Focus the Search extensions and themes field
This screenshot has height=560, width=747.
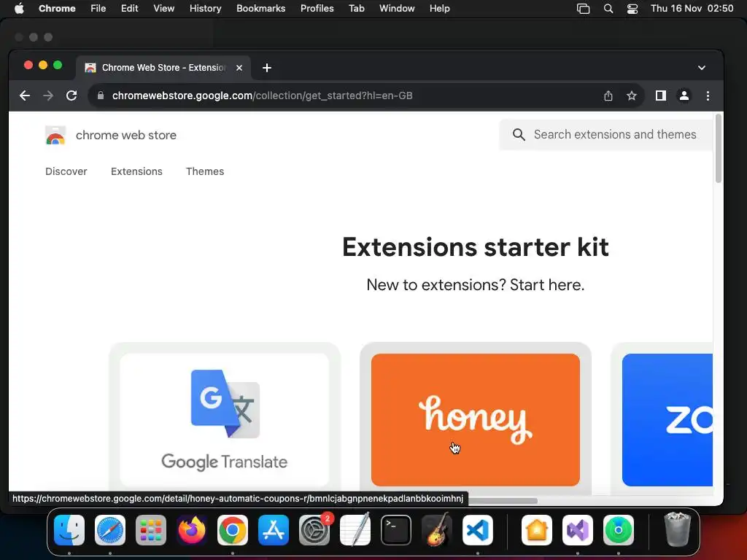point(606,135)
